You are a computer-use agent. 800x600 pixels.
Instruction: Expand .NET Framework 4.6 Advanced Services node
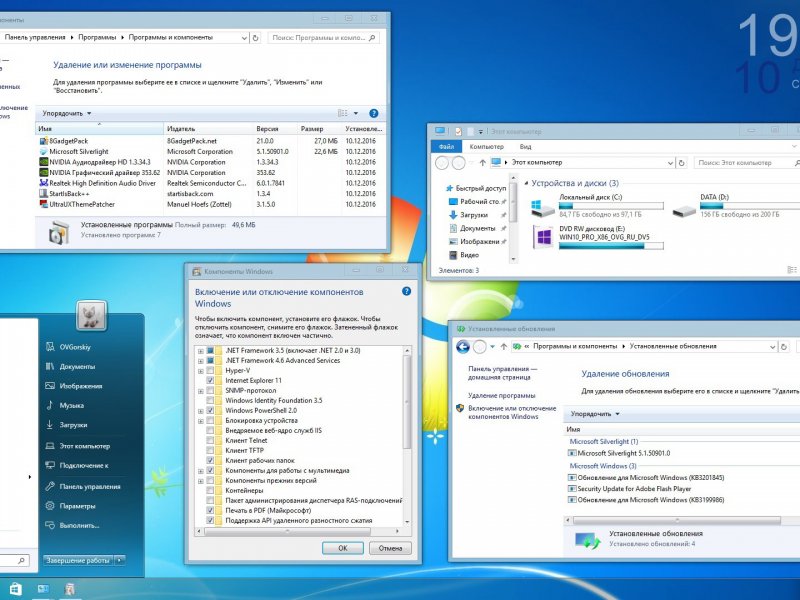tap(201, 361)
